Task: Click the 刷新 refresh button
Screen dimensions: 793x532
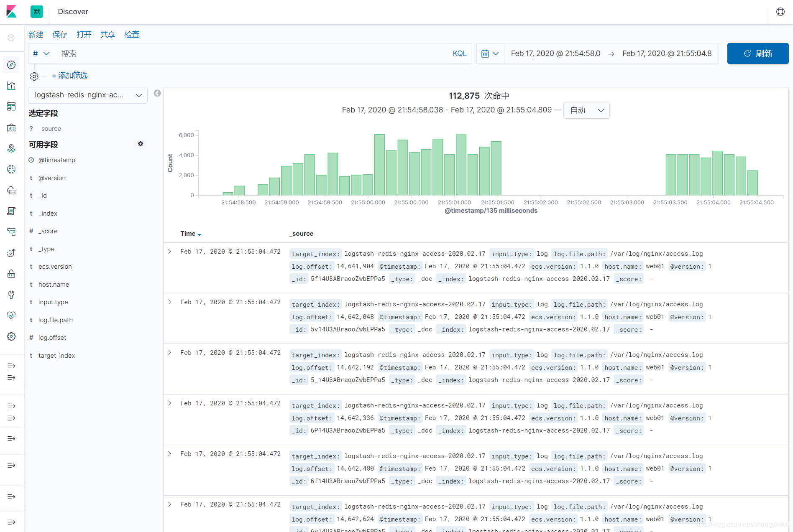Action: [758, 53]
